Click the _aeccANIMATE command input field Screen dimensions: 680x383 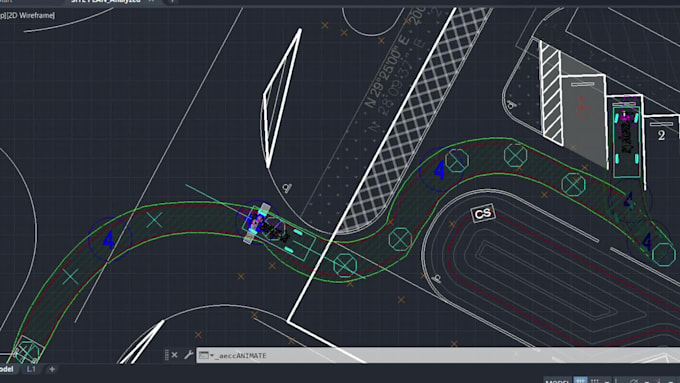pos(438,356)
